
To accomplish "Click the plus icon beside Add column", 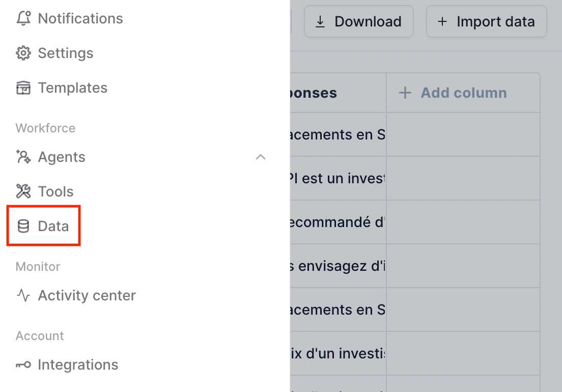I will tap(405, 93).
